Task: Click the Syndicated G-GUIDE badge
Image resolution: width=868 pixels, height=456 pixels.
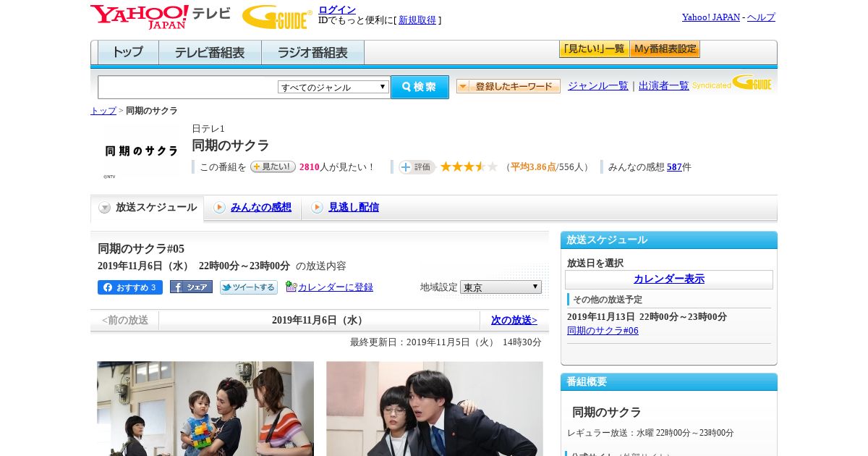Action: click(732, 83)
